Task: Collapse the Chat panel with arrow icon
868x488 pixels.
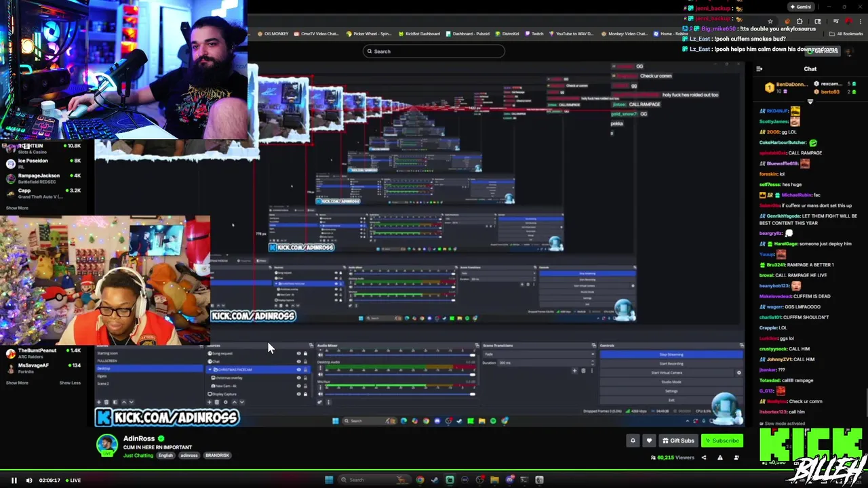Action: (759, 69)
